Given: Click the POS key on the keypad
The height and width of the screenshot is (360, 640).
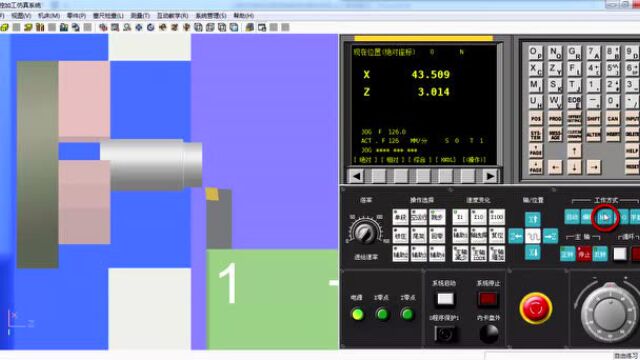Looking at the screenshot, I should click(x=536, y=118).
